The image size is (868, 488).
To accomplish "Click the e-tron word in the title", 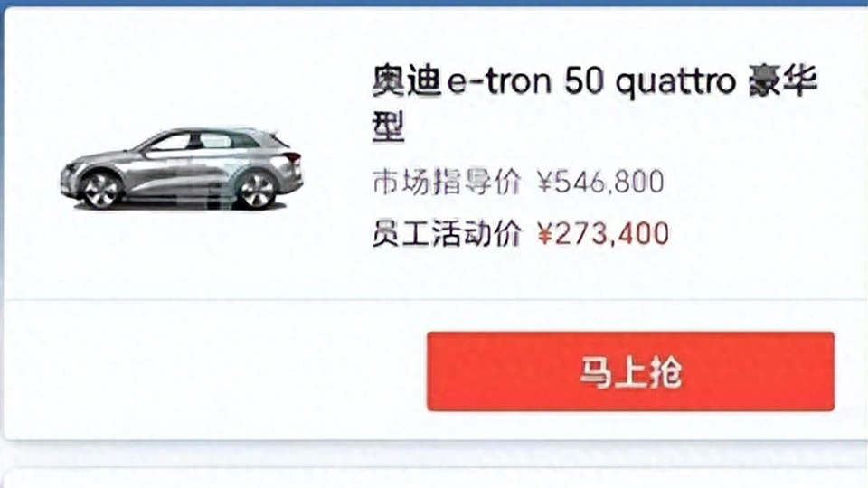I will click(499, 82).
